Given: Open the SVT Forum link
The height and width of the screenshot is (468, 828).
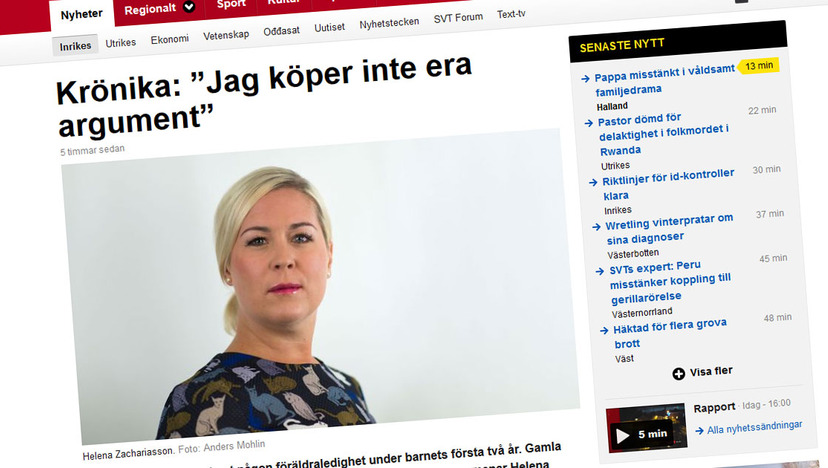Looking at the screenshot, I should (x=458, y=18).
